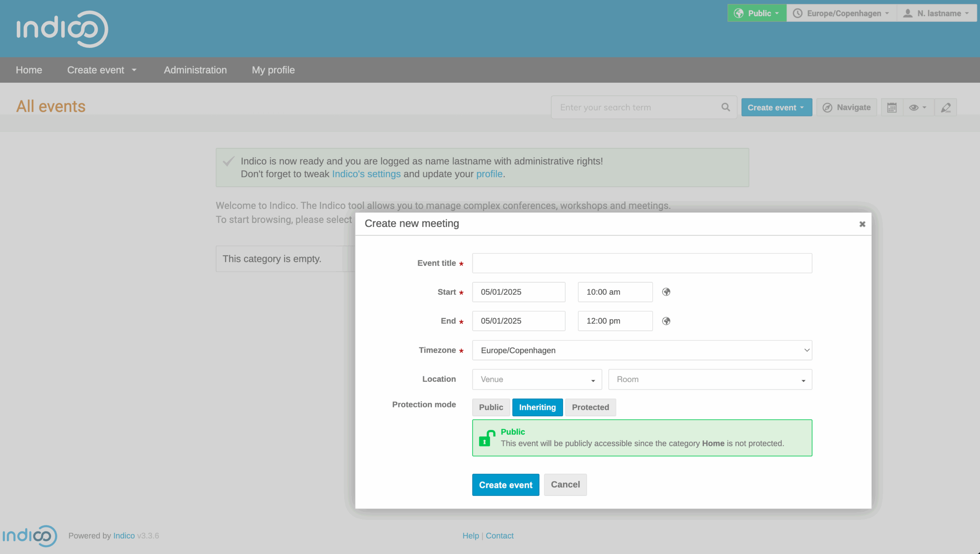Expand the Timezone Europe/Copenhagen dropdown
This screenshot has height=554, width=980.
[642, 350]
